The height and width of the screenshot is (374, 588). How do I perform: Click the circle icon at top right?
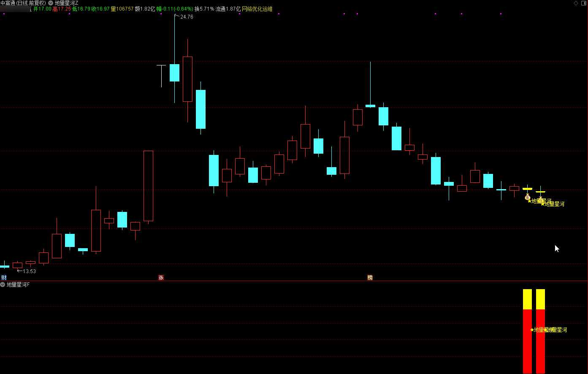(583, 3)
